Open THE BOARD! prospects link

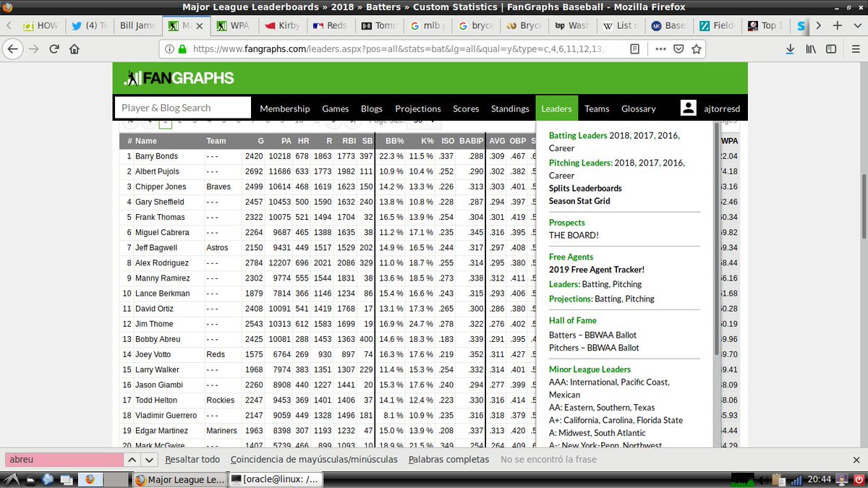click(x=574, y=235)
